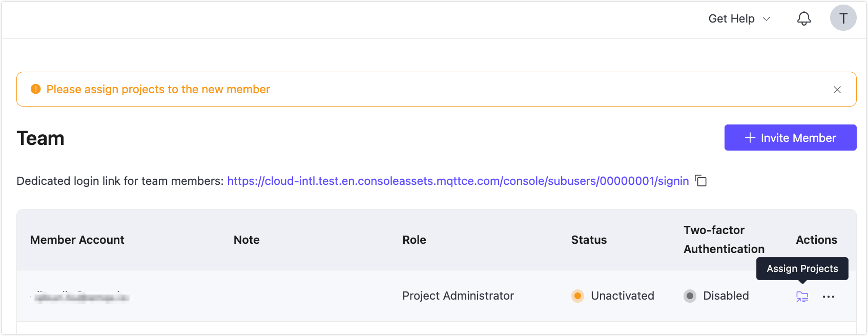This screenshot has width=868, height=336.
Task: Click the Unactivated status indicator dot
Action: pyautogui.click(x=578, y=296)
